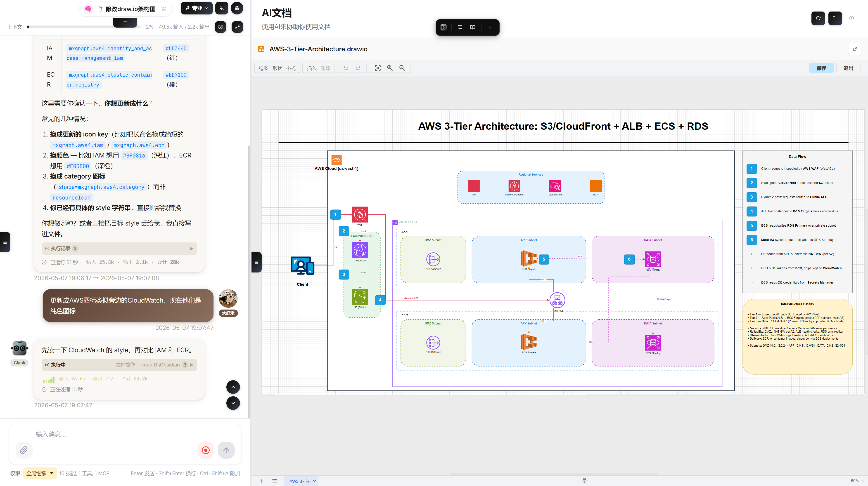868x486 pixels.
Task: Open the 绘图 menu
Action: coord(263,68)
